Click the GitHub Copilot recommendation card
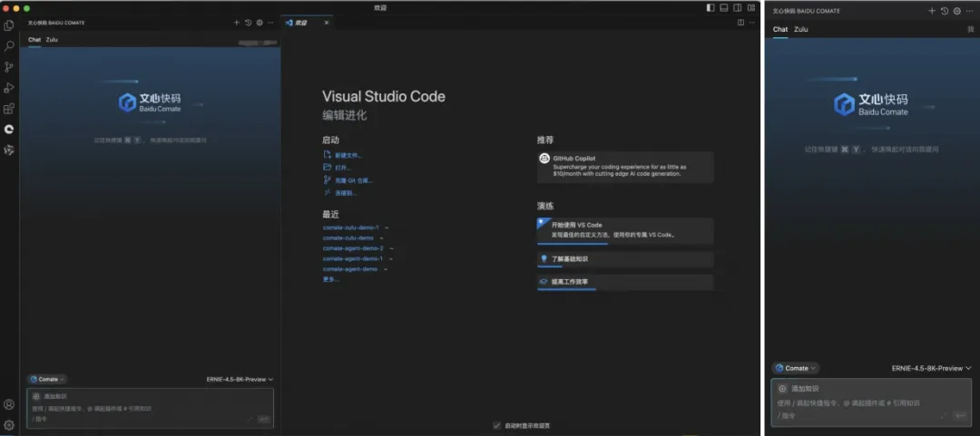Viewport: 980px width, 436px height. [x=625, y=167]
